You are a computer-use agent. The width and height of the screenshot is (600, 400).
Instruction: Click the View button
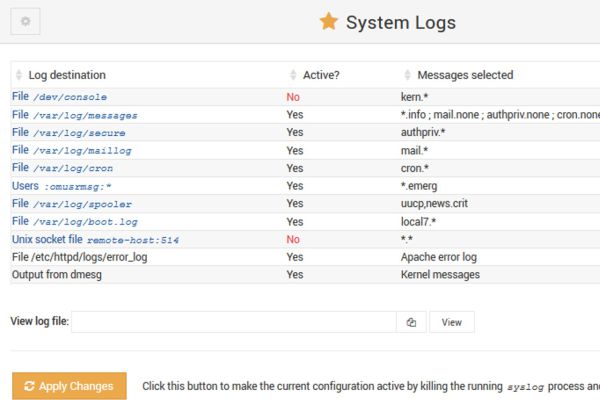[x=452, y=322]
